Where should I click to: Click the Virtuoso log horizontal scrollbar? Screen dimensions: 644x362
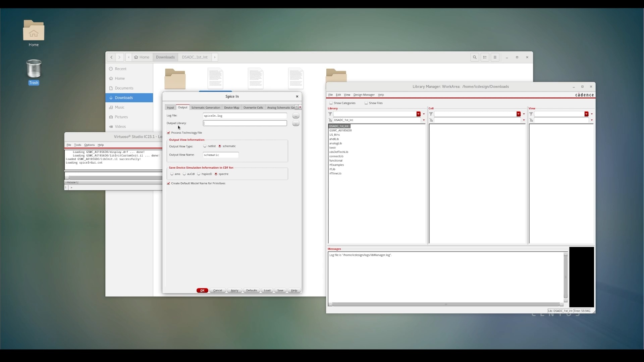tap(114, 178)
